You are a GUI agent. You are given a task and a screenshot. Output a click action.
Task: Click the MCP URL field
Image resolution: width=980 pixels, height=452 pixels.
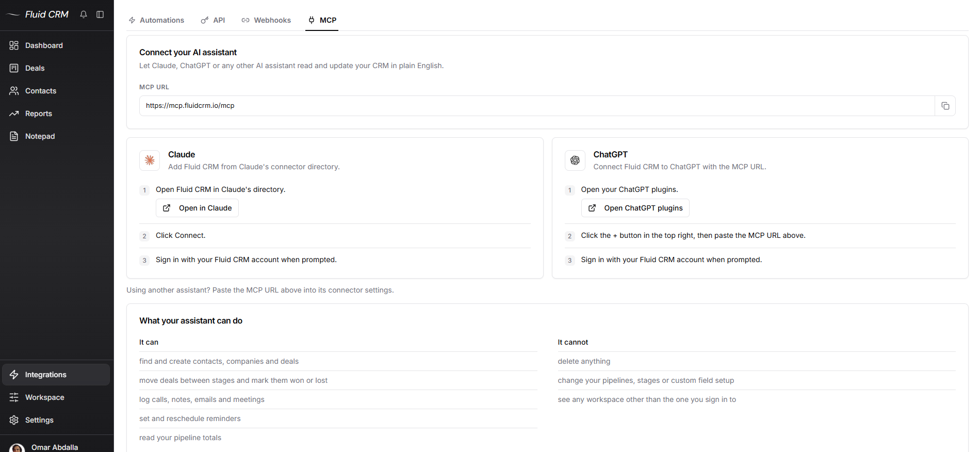(x=537, y=106)
